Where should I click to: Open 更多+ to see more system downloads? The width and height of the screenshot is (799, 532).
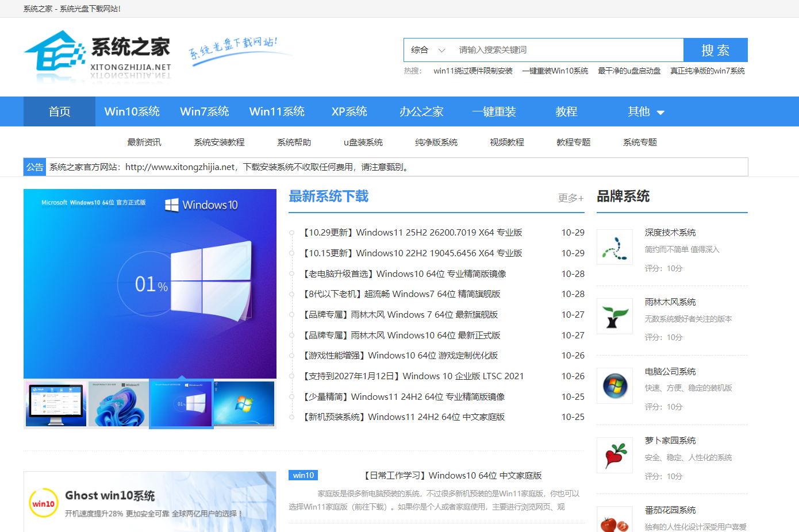coord(570,198)
